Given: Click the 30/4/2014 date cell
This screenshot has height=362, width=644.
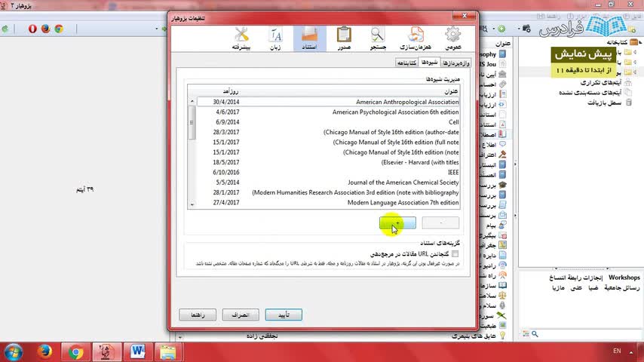Looking at the screenshot, I should click(x=226, y=102).
